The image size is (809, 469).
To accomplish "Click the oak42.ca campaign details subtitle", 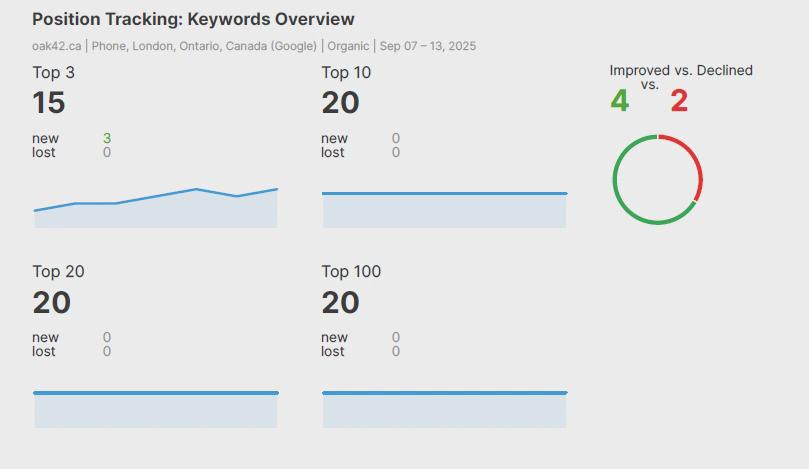I will point(254,46).
